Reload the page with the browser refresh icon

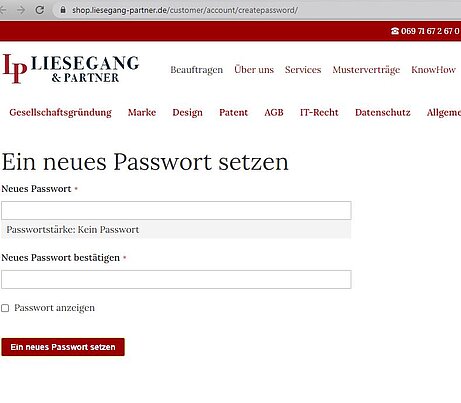point(40,10)
